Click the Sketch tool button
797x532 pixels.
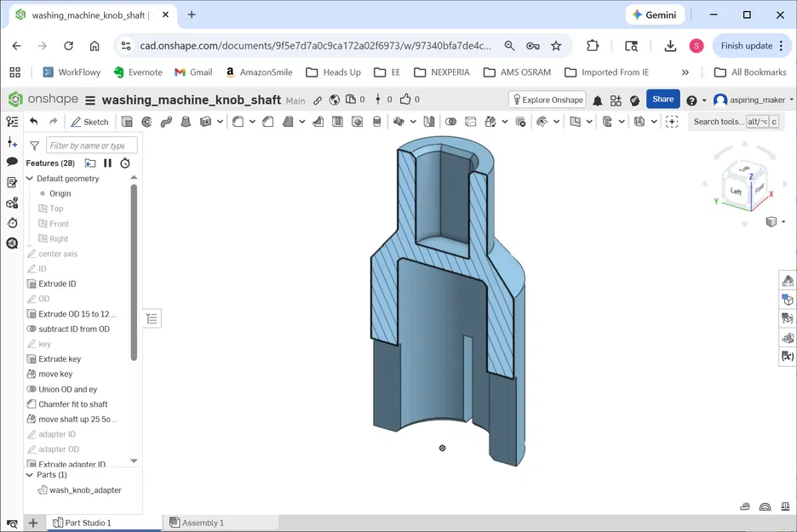click(89, 122)
